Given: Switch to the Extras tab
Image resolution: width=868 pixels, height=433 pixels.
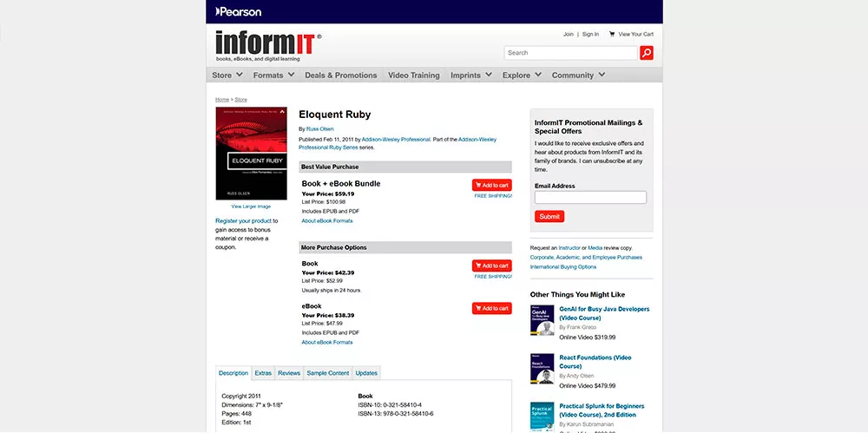Looking at the screenshot, I should click(x=263, y=373).
